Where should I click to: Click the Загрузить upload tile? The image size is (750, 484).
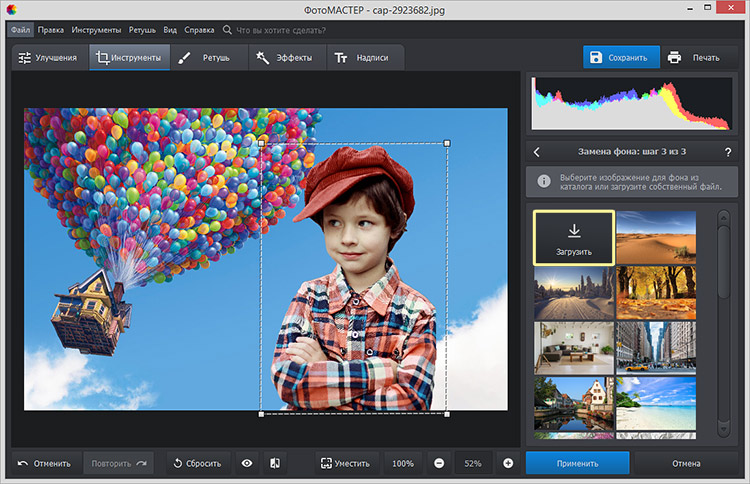tap(573, 237)
